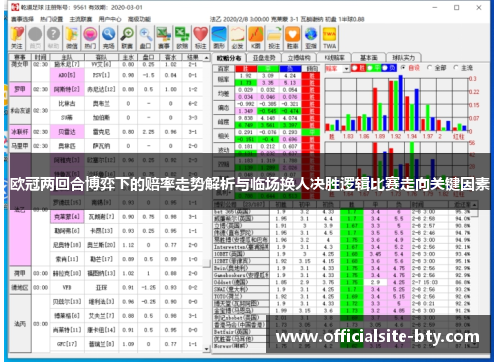Open the 图形 blue chart icon
The image size is (500, 362).
click(219, 38)
